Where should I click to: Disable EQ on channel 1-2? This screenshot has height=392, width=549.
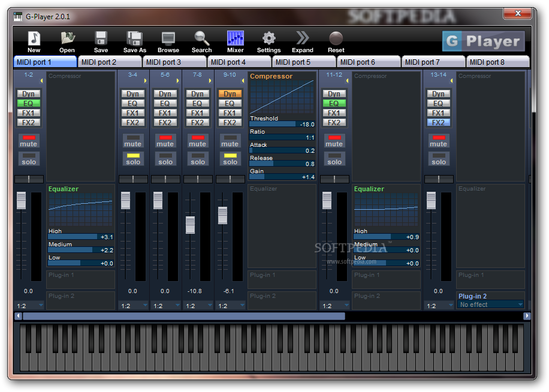29,103
